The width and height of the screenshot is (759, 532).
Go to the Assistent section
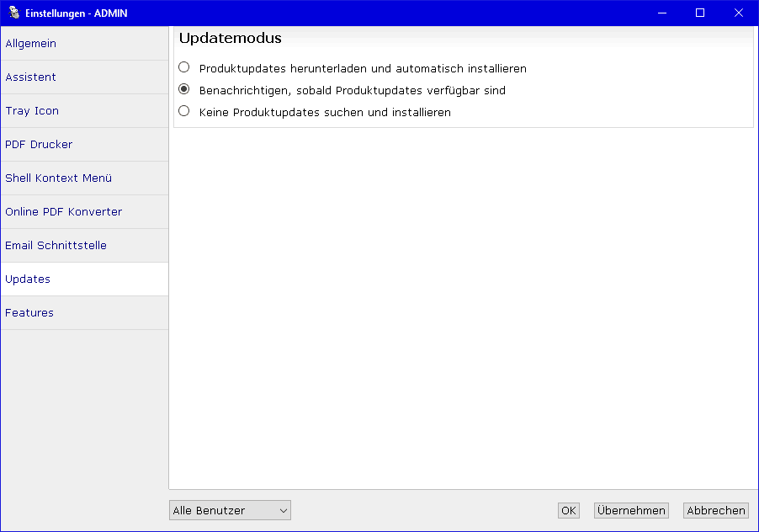tap(84, 77)
